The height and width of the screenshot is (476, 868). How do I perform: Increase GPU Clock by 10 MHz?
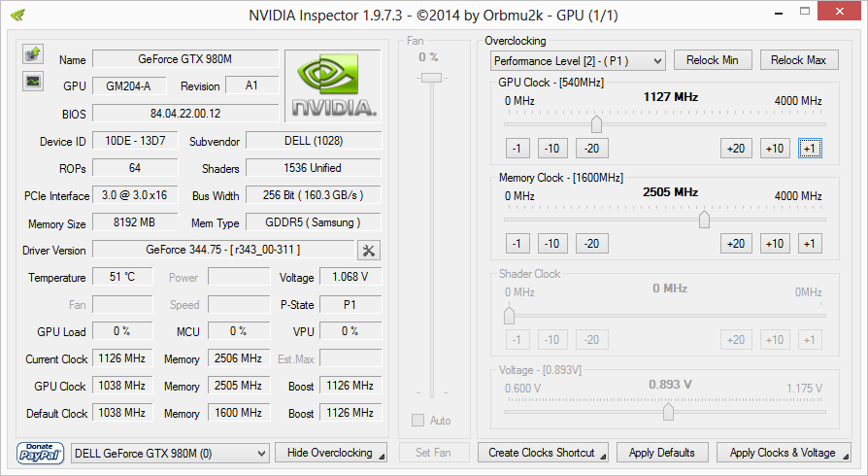775,149
